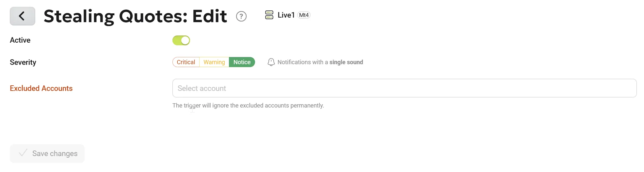Click the Active field label
644x172 pixels.
click(20, 40)
